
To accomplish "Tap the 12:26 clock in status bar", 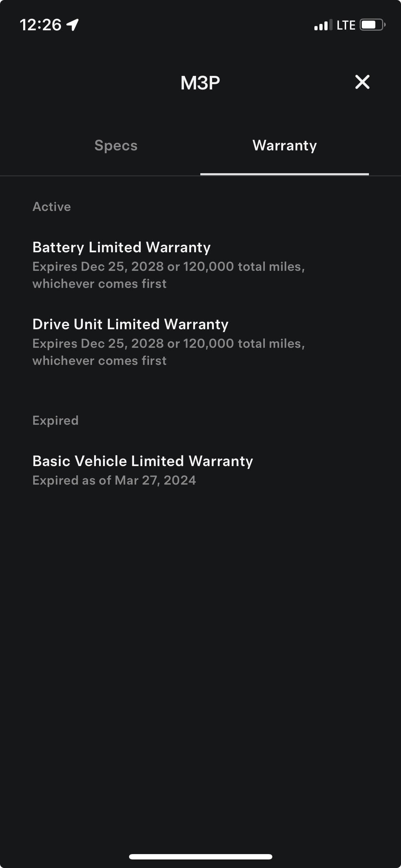I will 40,25.
